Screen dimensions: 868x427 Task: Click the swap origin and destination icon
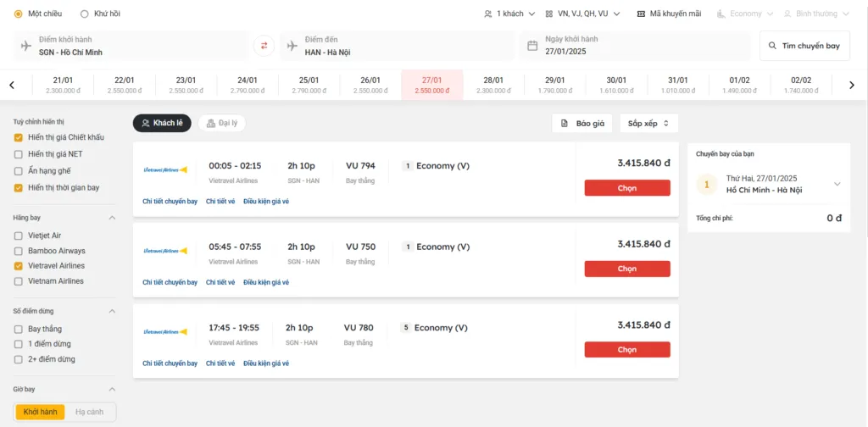tap(264, 46)
